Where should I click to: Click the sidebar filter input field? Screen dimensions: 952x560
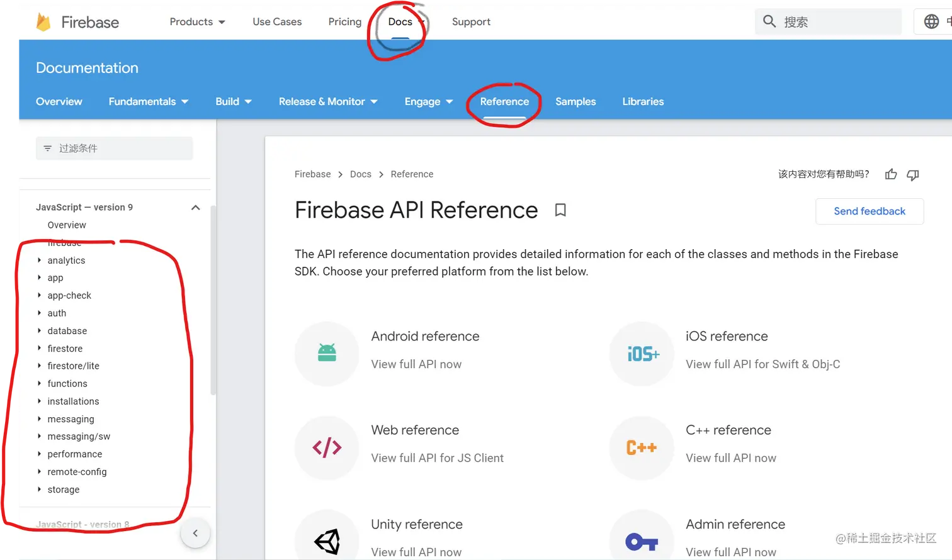coord(114,148)
